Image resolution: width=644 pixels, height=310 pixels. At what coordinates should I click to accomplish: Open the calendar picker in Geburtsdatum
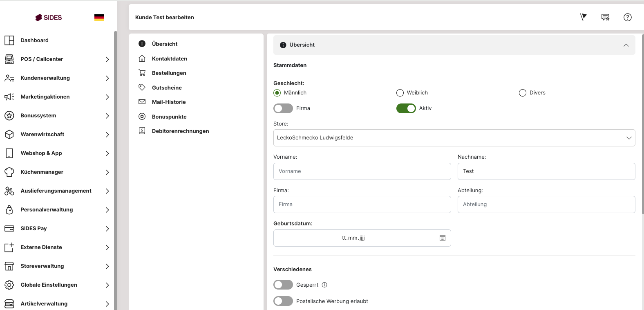click(442, 238)
